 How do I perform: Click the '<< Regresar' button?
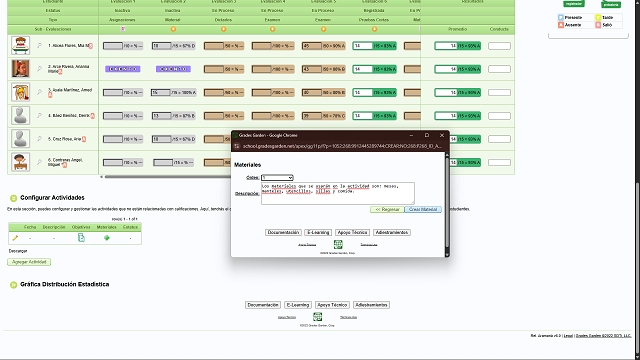click(x=387, y=209)
